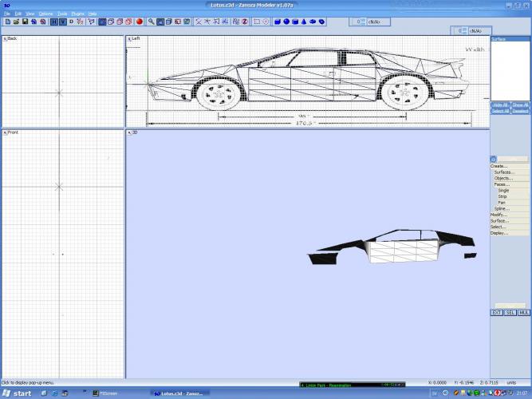Click the blue cone primitive icon

(303, 22)
